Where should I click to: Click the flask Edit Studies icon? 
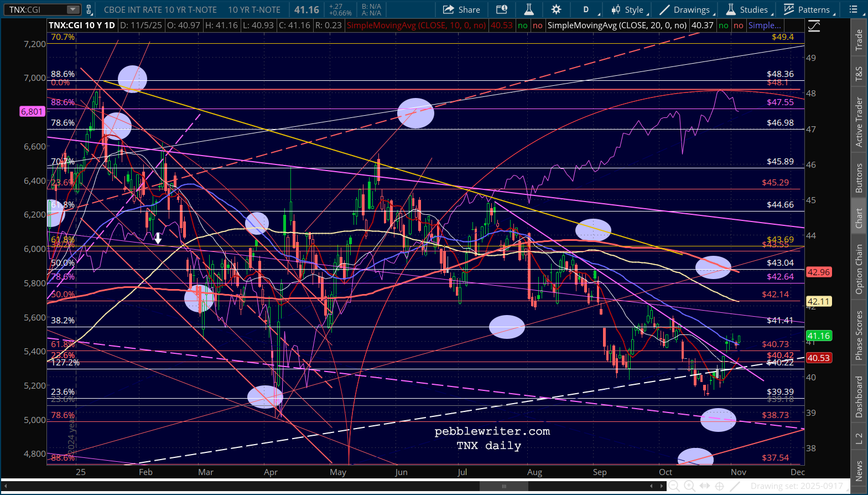tap(529, 9)
